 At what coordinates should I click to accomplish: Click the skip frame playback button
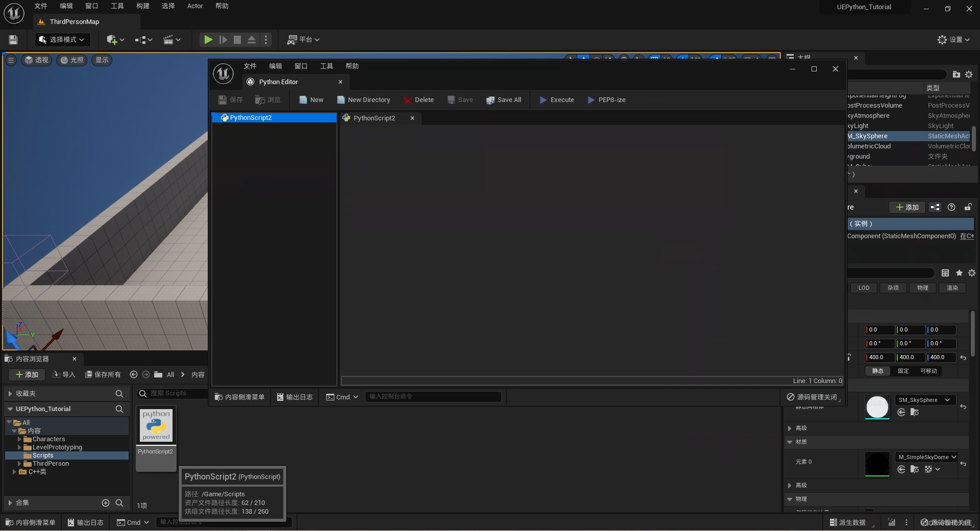(x=223, y=40)
